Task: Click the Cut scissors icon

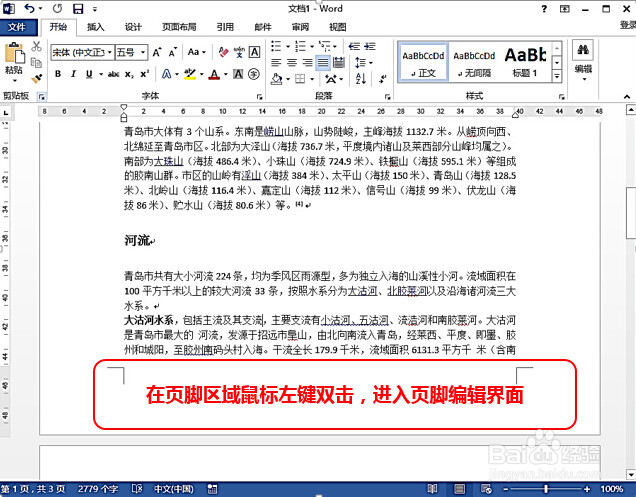Action: click(37, 46)
